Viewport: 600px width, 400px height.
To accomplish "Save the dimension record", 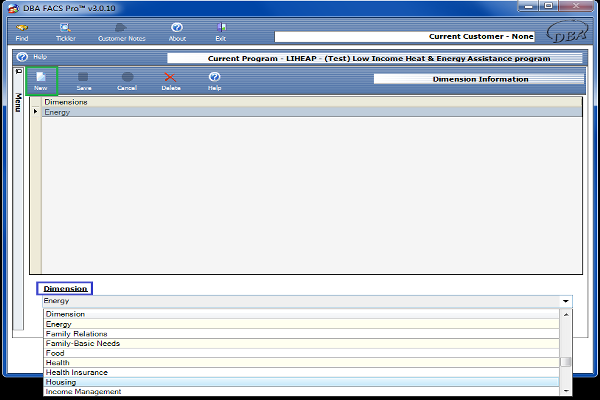I will [83, 81].
